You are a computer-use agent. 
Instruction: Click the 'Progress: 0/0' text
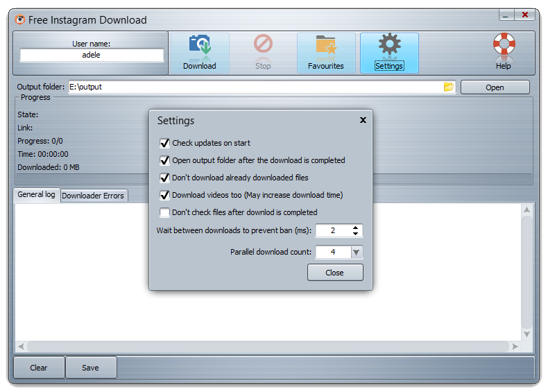click(40, 141)
